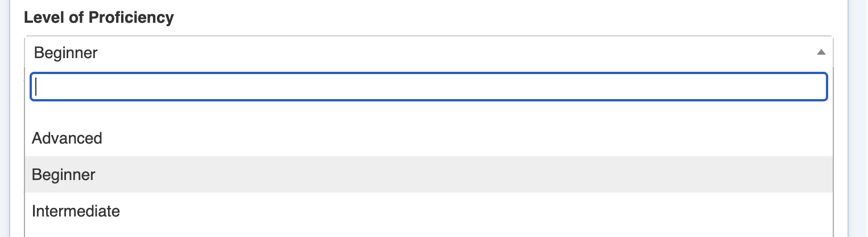Close the proficiency list via the up arrow
The width and height of the screenshot is (868, 237).
pyautogui.click(x=821, y=52)
